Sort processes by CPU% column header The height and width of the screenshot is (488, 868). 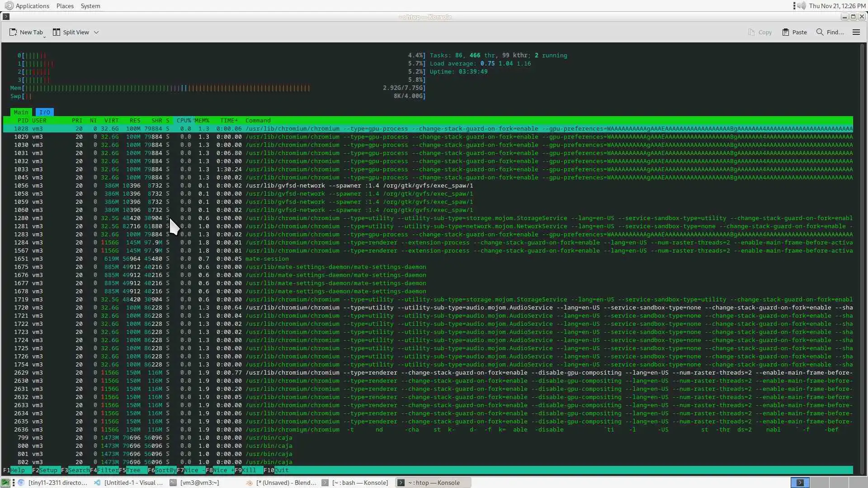[x=183, y=121]
